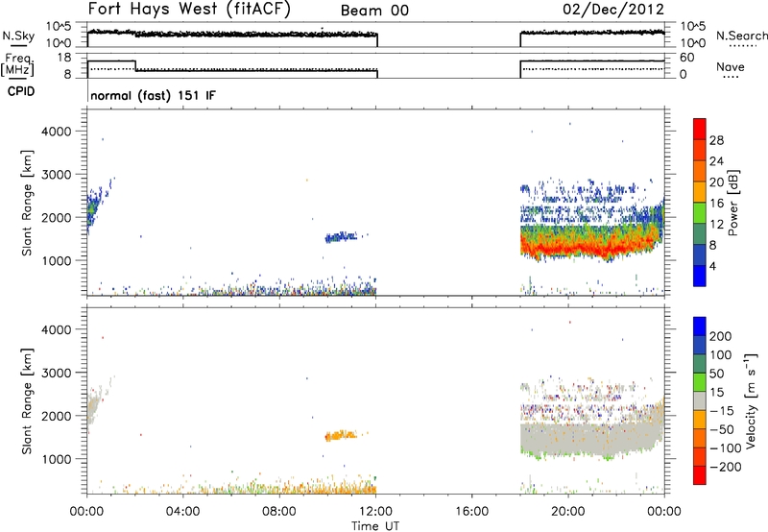
Task: Click the red top segment of the Power color bar
Action: [x=700, y=129]
